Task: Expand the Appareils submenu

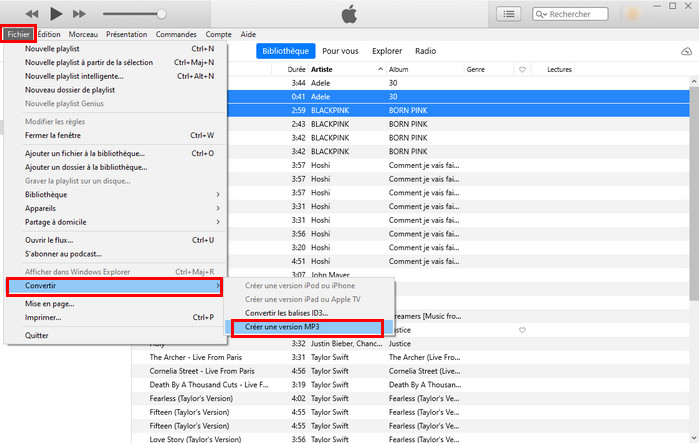Action: coord(120,208)
